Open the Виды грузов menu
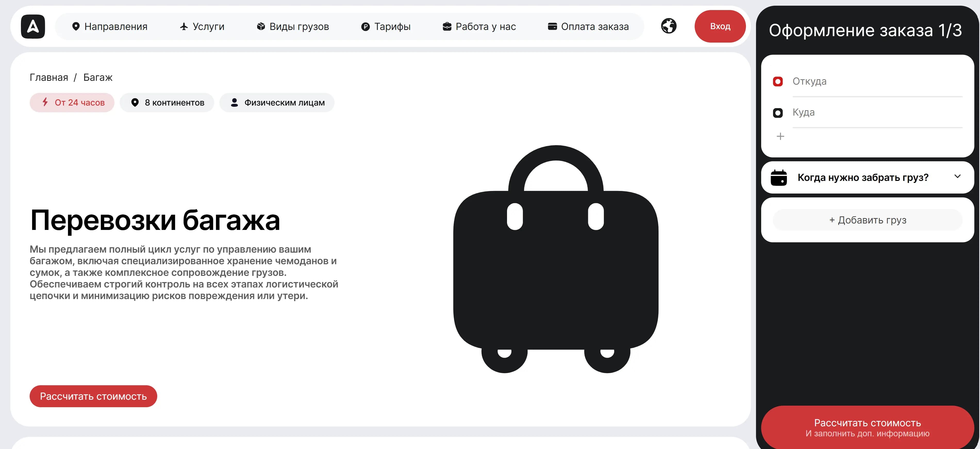This screenshot has height=449, width=980. point(293,26)
